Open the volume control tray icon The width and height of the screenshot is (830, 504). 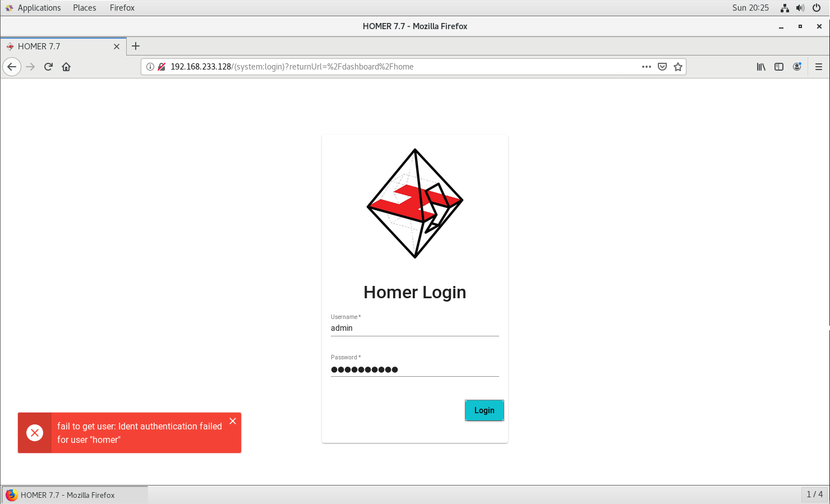click(800, 8)
